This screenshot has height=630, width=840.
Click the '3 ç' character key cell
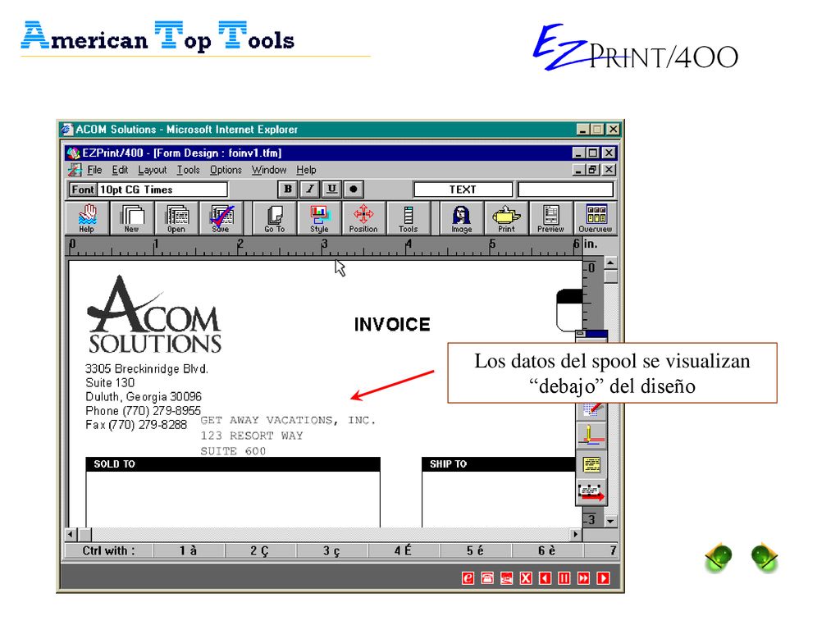[331, 550]
